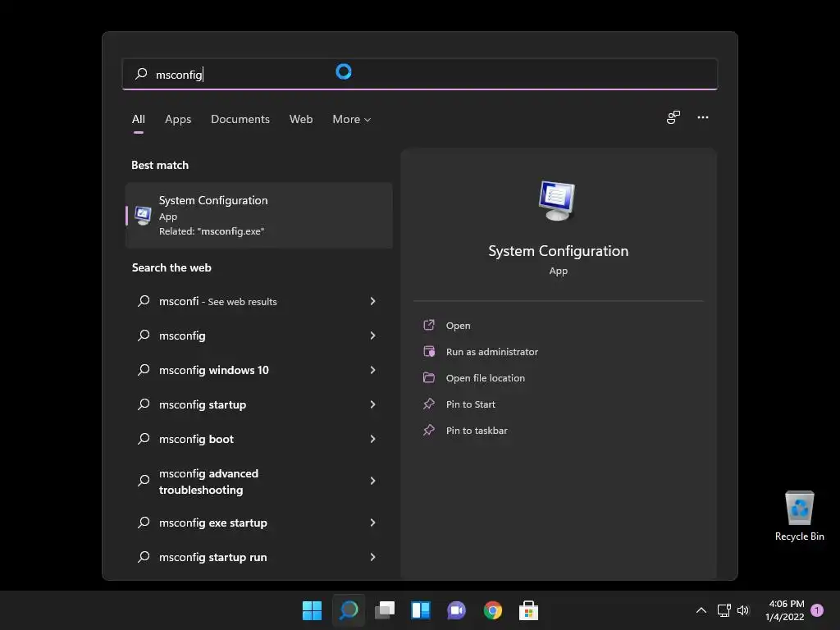This screenshot has height=630, width=840.
Task: Click Open in the preview pane
Action: 458,325
